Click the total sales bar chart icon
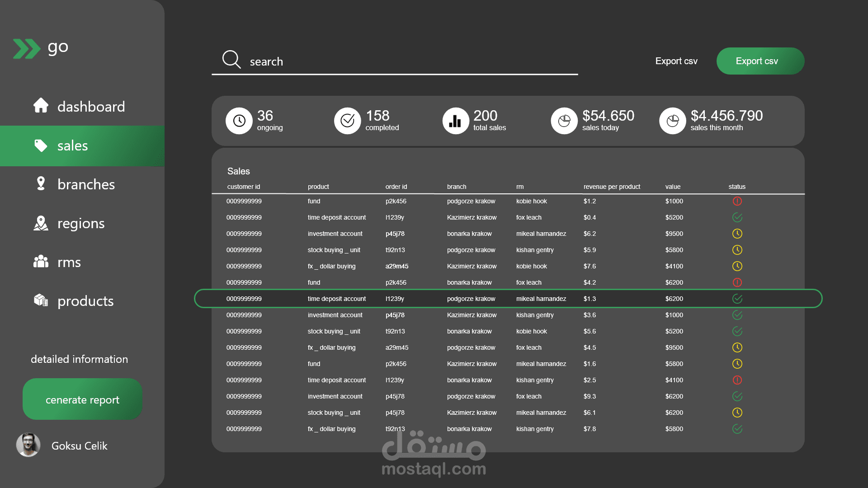Screen dimensions: 868x488 click(x=455, y=121)
